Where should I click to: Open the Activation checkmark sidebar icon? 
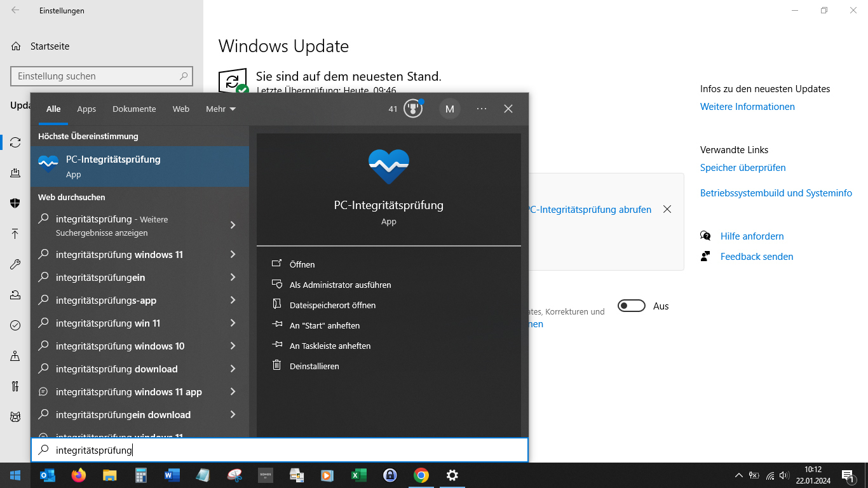pos(15,325)
